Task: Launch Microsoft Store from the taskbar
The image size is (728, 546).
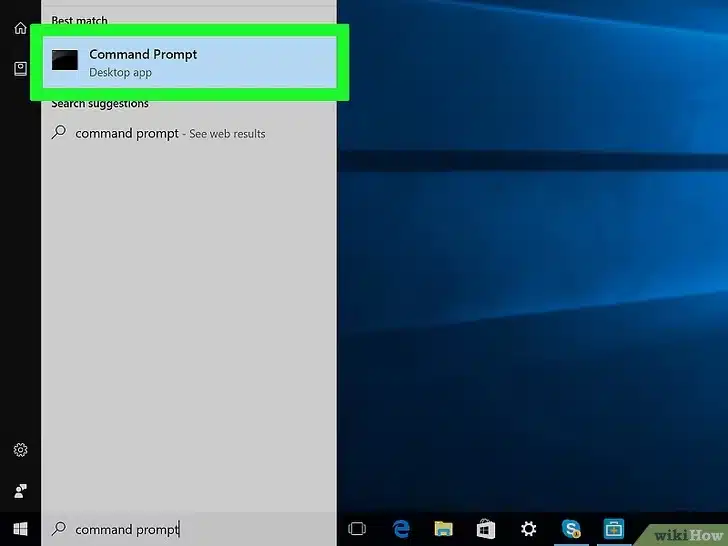Action: 486,529
